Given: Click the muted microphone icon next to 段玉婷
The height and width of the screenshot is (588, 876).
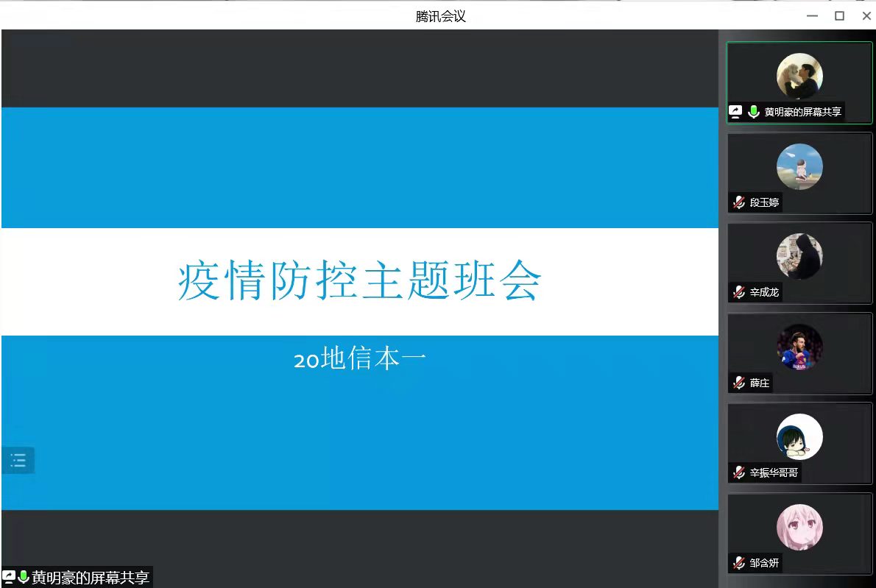Looking at the screenshot, I should 739,202.
